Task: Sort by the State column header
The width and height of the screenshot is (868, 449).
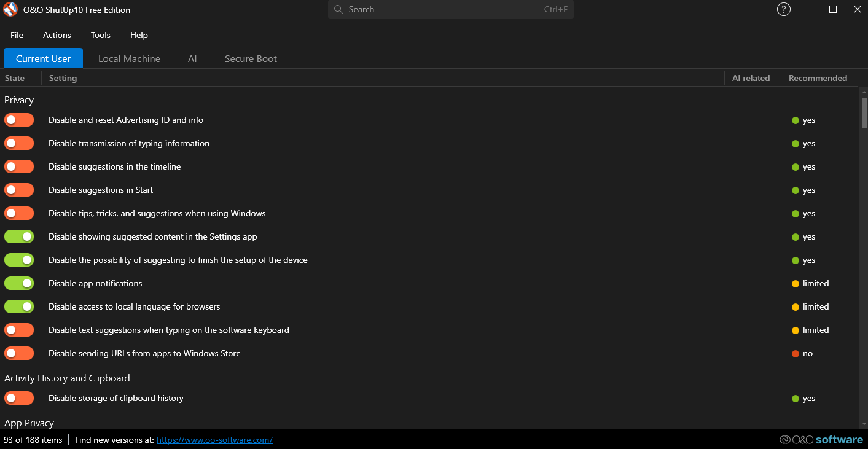Action: click(15, 78)
